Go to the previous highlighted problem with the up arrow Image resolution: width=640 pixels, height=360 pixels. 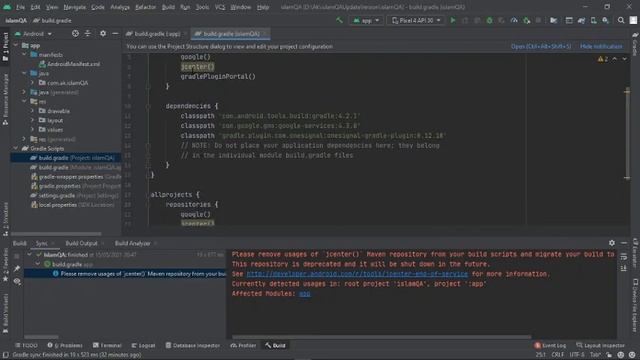[x=615, y=59]
